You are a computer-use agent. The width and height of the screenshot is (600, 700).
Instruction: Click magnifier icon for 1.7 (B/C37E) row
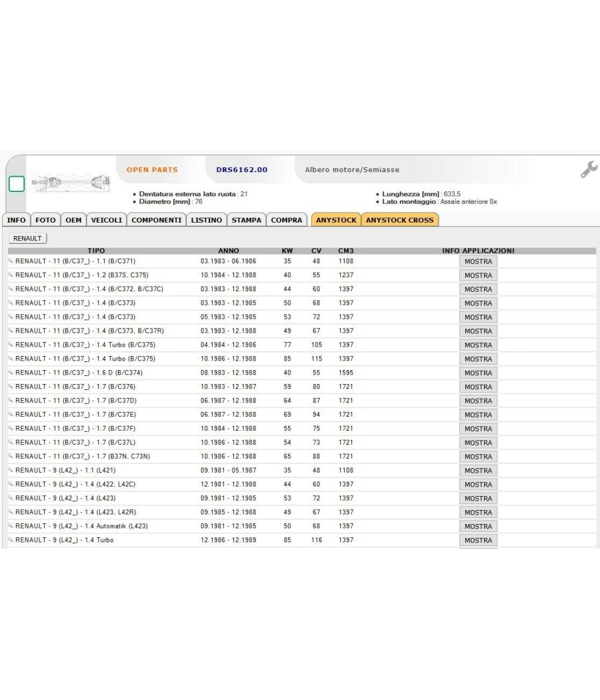click(x=10, y=414)
